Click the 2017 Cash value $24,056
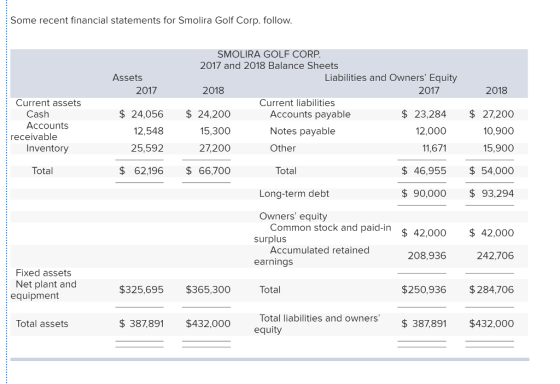 (x=141, y=114)
